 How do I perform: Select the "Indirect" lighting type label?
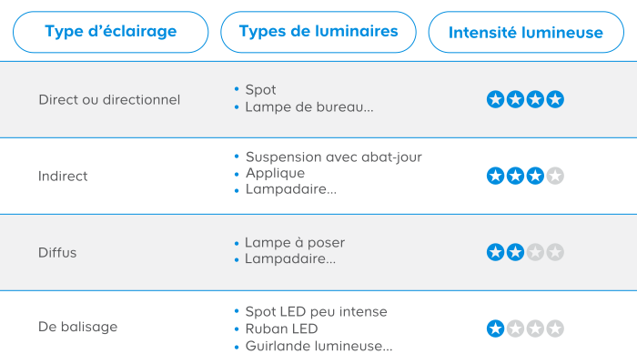pyautogui.click(x=63, y=177)
